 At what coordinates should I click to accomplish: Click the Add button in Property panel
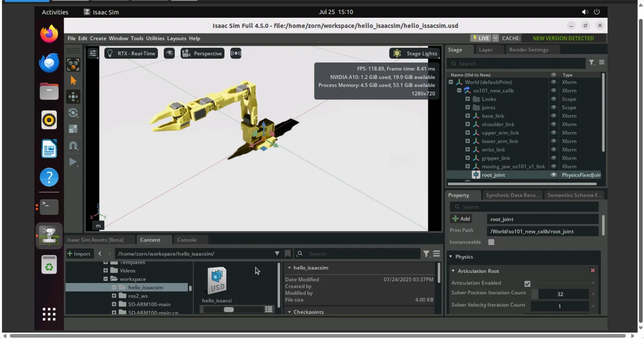pyautogui.click(x=461, y=219)
